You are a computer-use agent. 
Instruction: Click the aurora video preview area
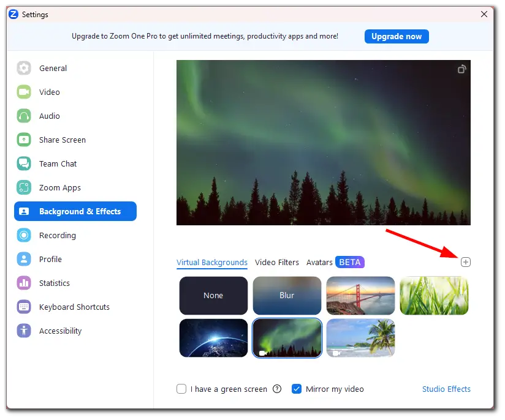tap(324, 143)
